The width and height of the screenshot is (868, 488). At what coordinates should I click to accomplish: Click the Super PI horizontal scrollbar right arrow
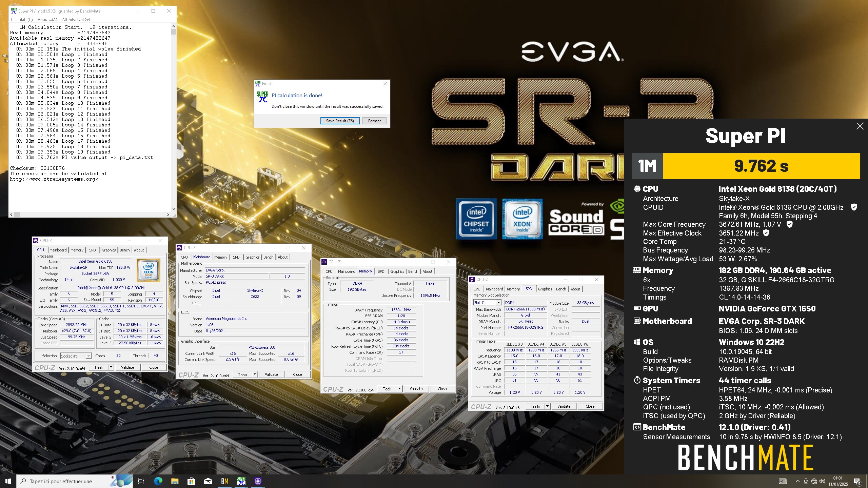(168, 215)
